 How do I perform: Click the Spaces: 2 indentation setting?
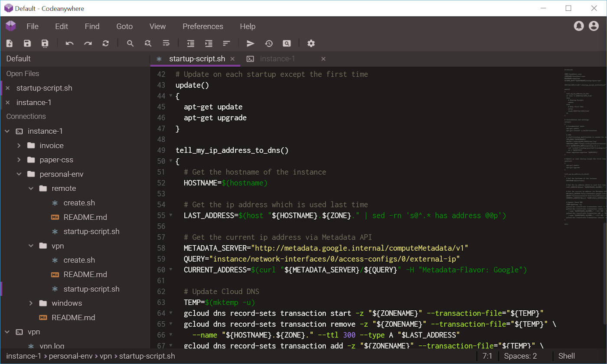(x=520, y=356)
